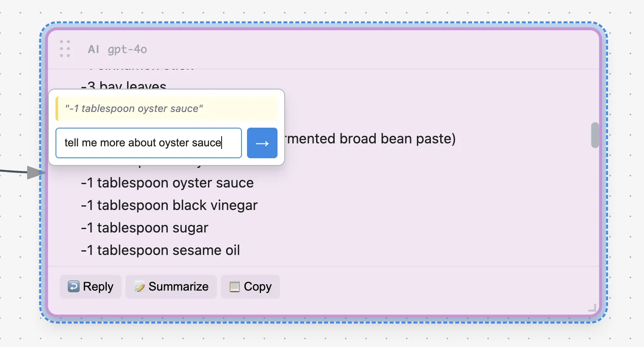Open the gpt-4o model selector
The height and width of the screenshot is (347, 644).
point(127,49)
